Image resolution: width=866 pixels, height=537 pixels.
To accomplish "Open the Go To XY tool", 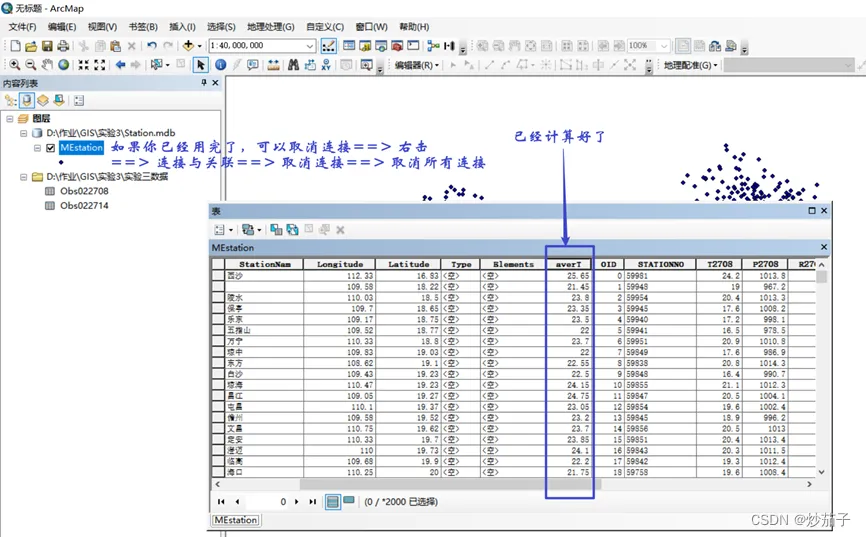I will coord(326,65).
